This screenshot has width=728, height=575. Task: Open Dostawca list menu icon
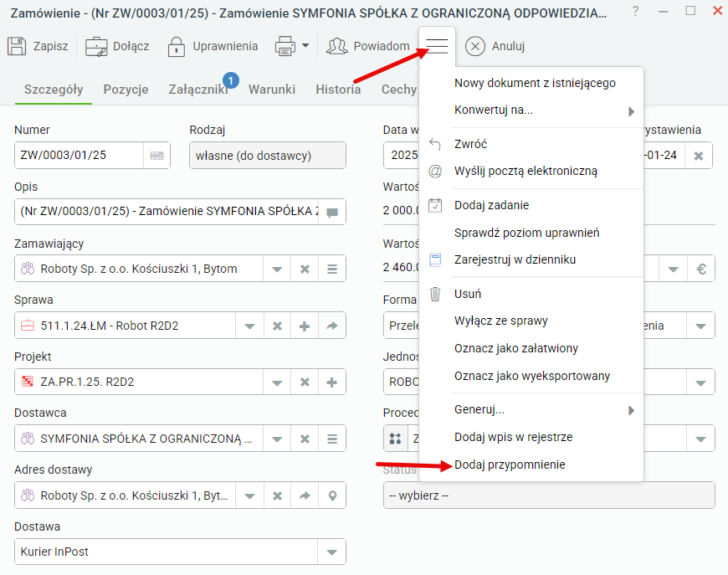(332, 439)
